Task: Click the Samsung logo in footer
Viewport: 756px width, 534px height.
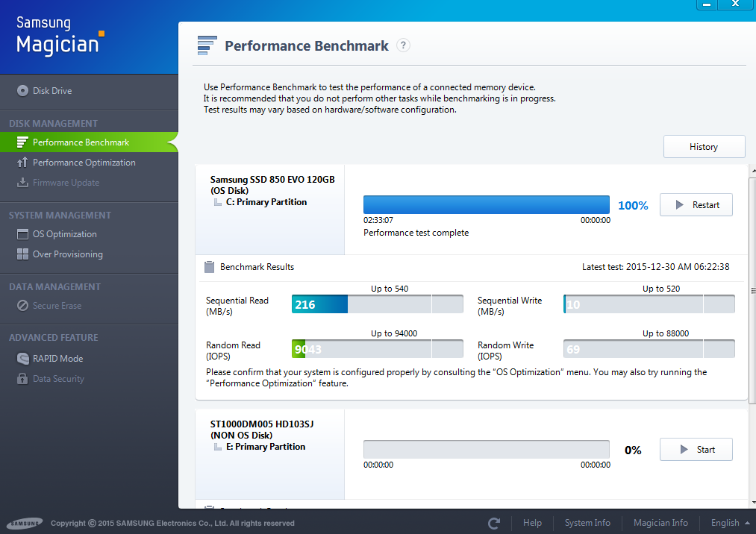Action: 25,524
